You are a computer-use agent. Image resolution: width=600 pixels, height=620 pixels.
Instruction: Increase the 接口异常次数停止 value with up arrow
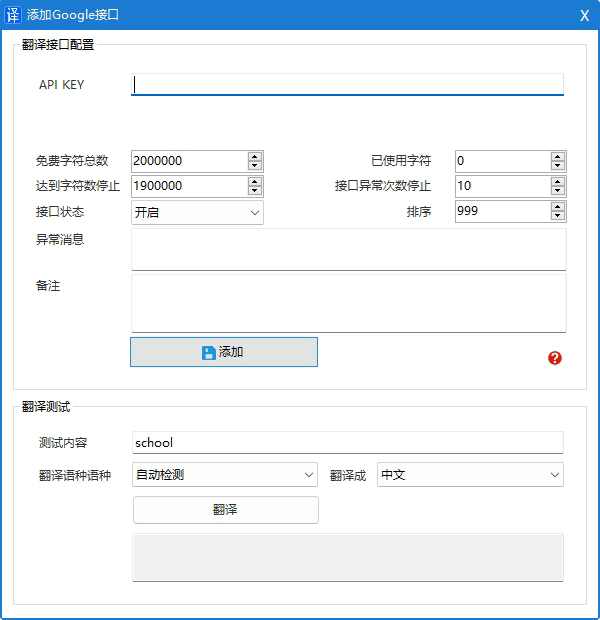coord(558,181)
